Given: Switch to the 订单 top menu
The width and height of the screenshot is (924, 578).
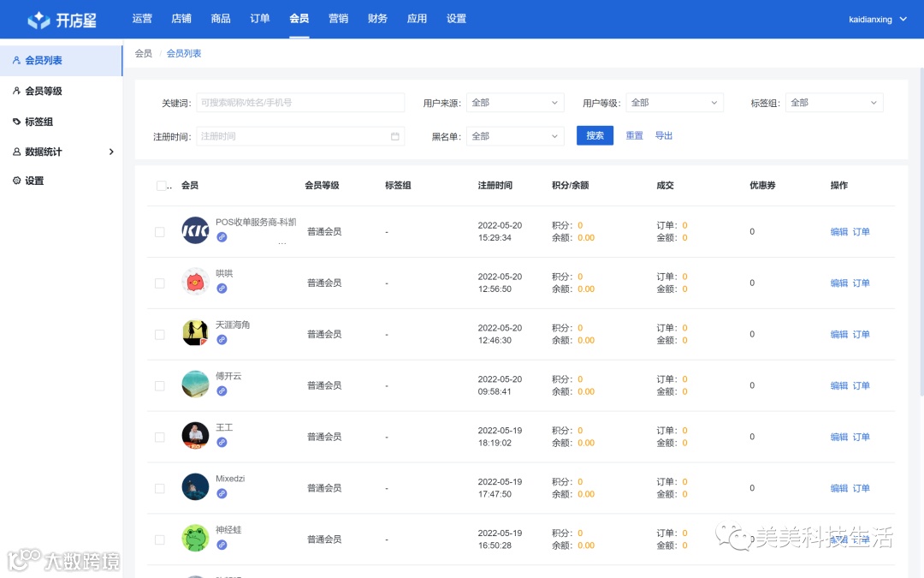Looking at the screenshot, I should [260, 19].
